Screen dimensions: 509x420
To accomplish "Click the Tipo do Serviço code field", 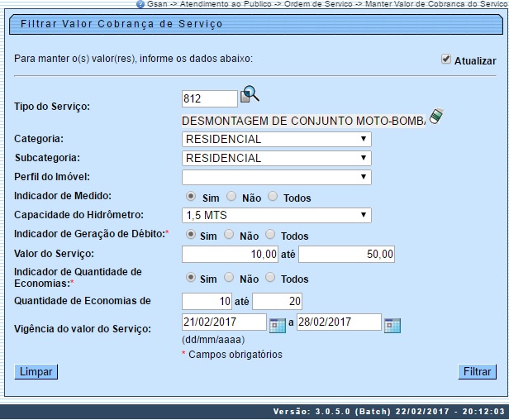I will pyautogui.click(x=209, y=98).
